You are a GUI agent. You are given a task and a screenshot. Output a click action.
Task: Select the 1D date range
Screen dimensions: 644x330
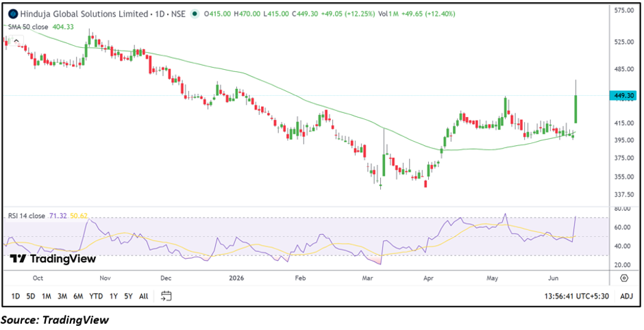pos(15,296)
